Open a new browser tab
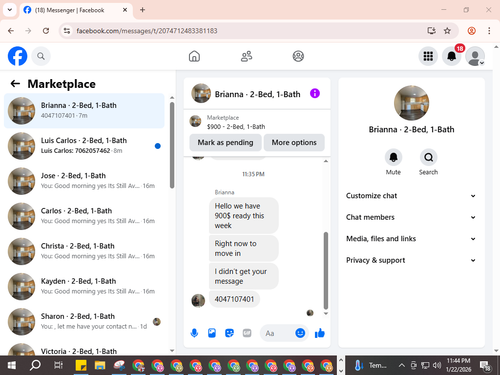The height and width of the screenshot is (375, 500). 142,10
